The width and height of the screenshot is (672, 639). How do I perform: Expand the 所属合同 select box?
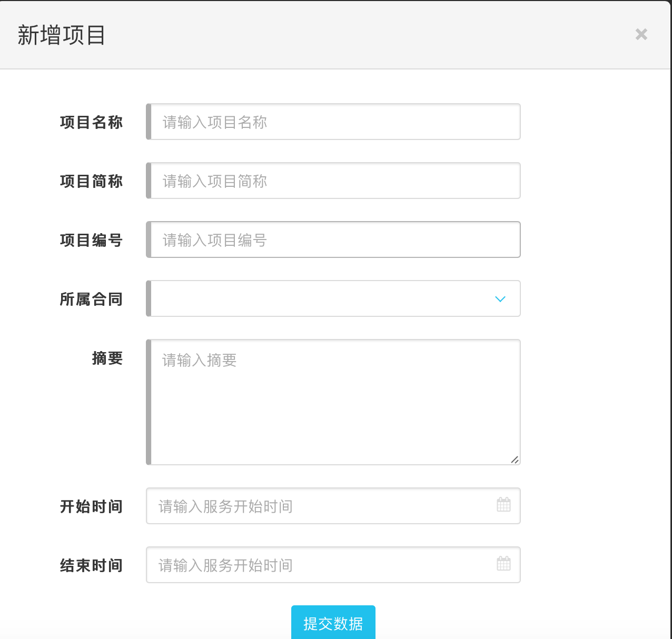(321, 299)
